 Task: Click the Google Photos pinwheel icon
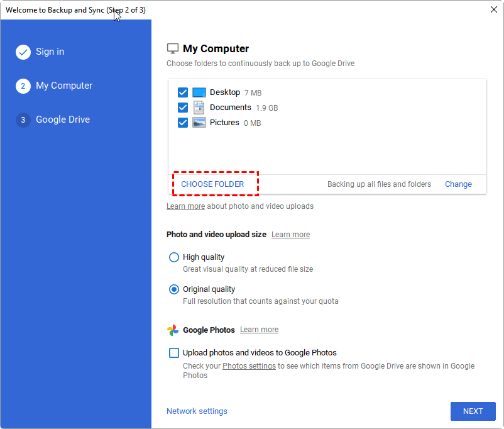173,330
